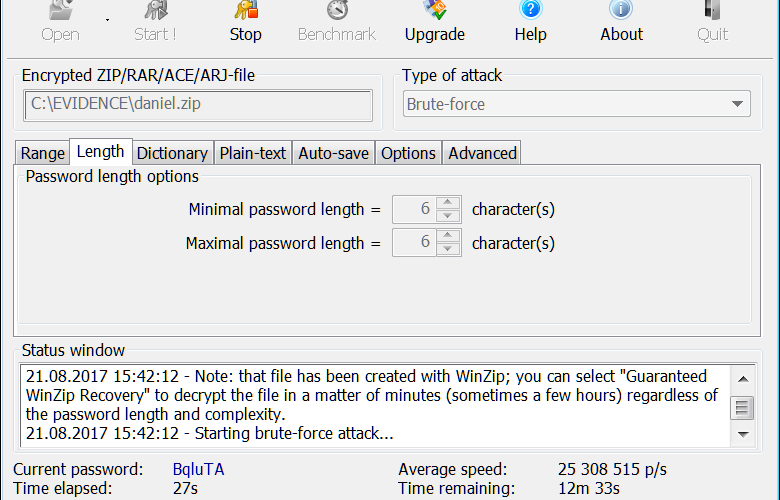The image size is (780, 500).
Task: Switch to the Range tab
Action: 43,153
